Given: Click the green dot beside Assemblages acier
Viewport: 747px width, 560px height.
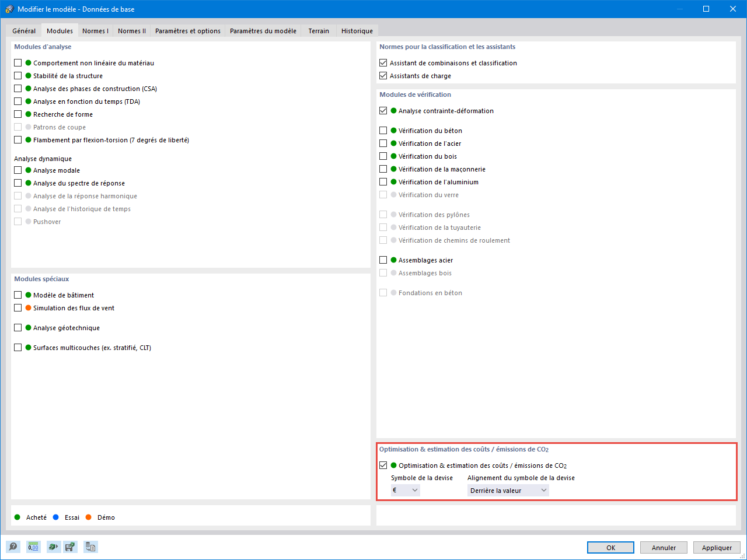Looking at the screenshot, I should (393, 260).
